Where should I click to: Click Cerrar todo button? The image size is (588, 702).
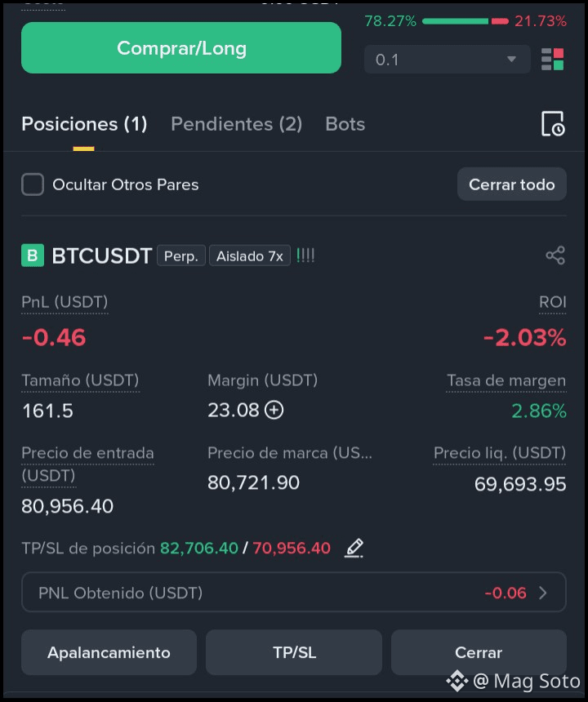(x=512, y=184)
